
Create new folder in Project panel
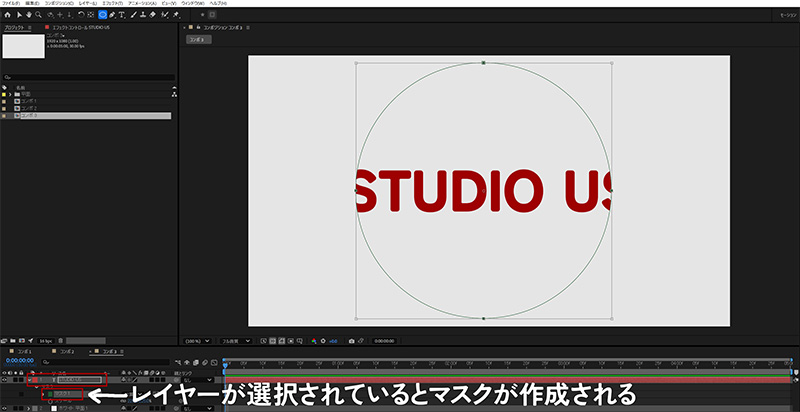[x=13, y=341]
